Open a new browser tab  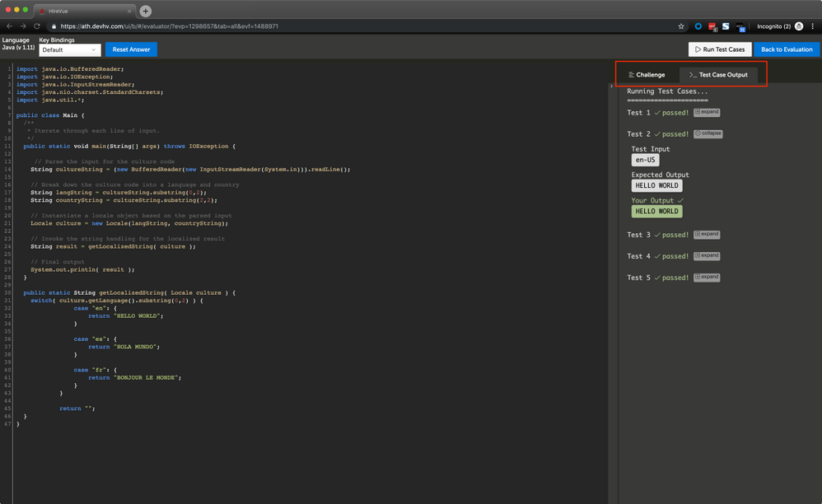[x=145, y=11]
